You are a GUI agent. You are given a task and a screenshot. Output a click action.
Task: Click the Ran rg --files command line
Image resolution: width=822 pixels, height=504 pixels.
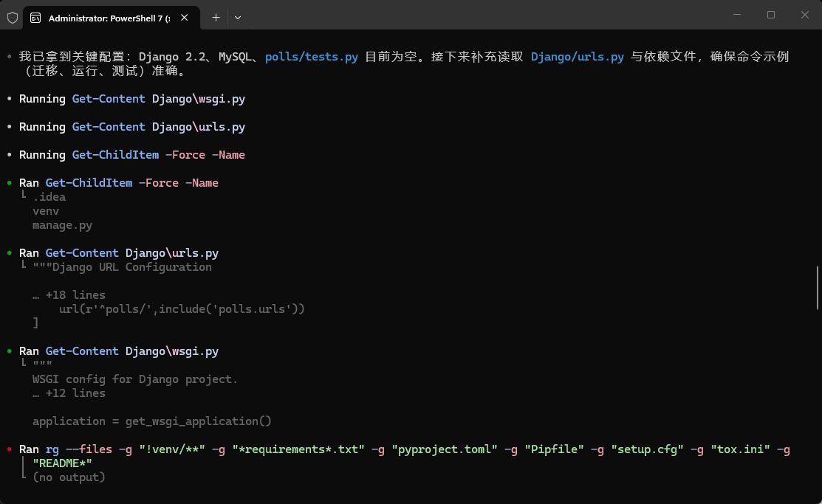point(404,449)
